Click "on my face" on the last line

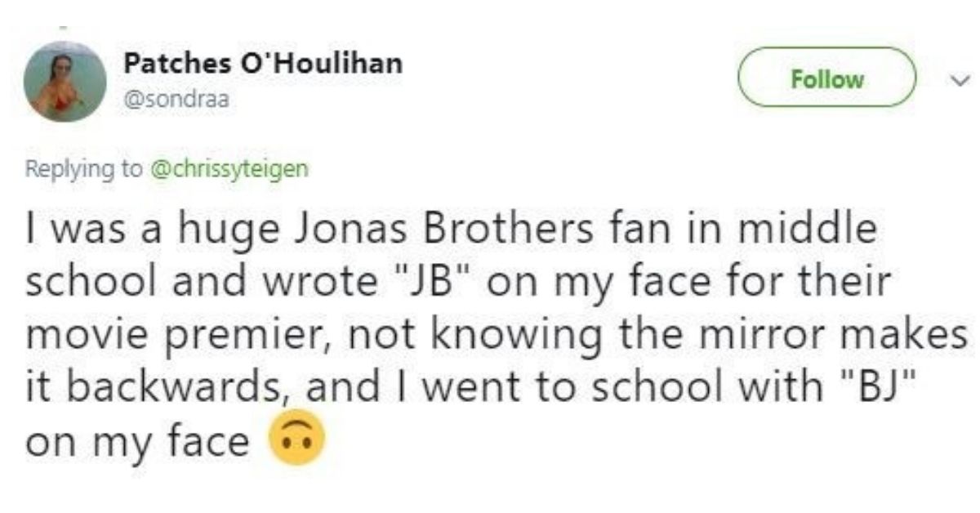point(136,441)
